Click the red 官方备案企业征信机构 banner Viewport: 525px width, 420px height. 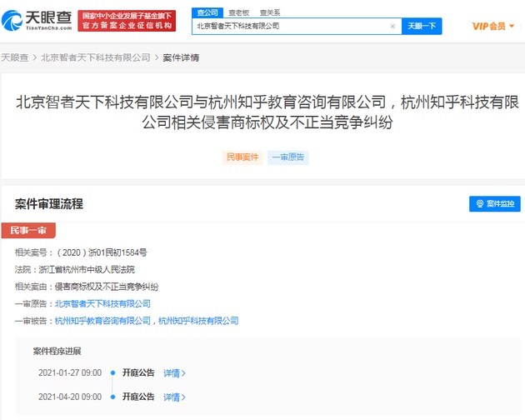127,21
